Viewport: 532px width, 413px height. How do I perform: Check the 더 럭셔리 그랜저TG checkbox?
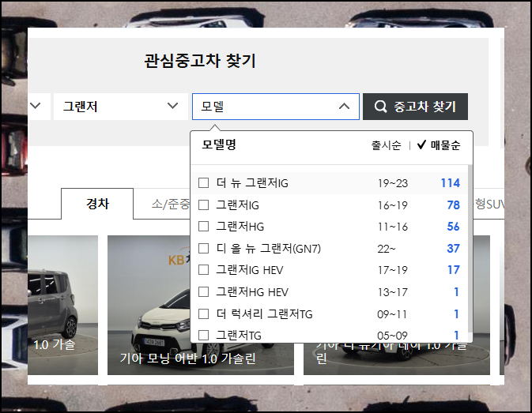point(203,314)
